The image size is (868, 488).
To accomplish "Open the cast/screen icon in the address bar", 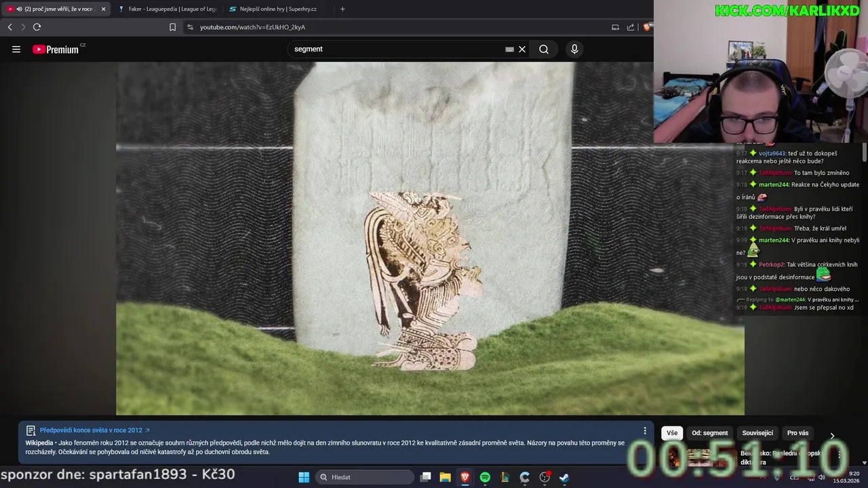I will point(615,27).
